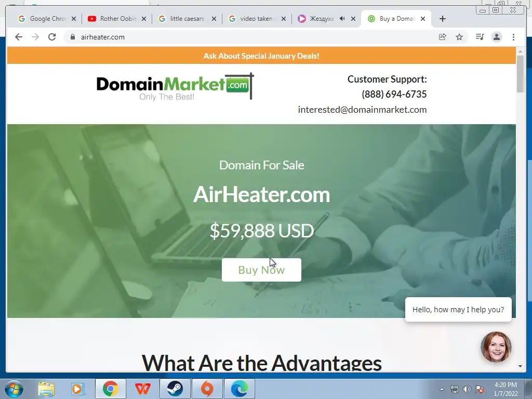The width and height of the screenshot is (532, 399).
Task: Click the Buy Now button
Action: pos(261,270)
